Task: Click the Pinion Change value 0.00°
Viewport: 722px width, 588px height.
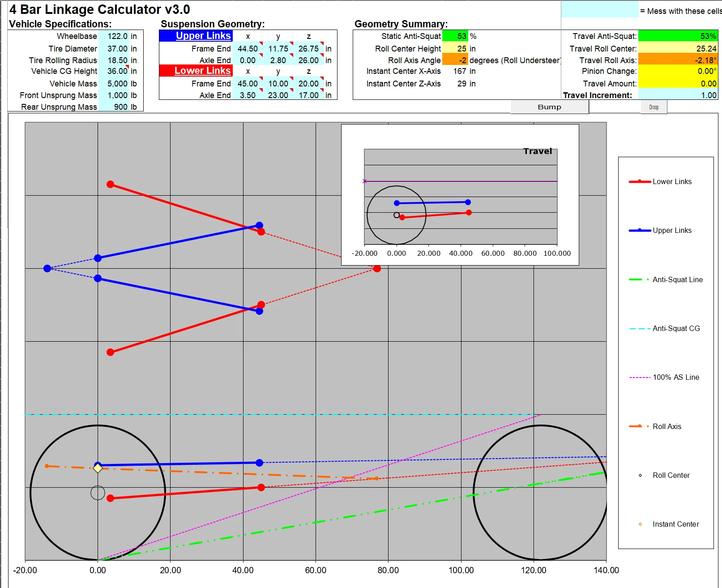Action: pyautogui.click(x=678, y=71)
